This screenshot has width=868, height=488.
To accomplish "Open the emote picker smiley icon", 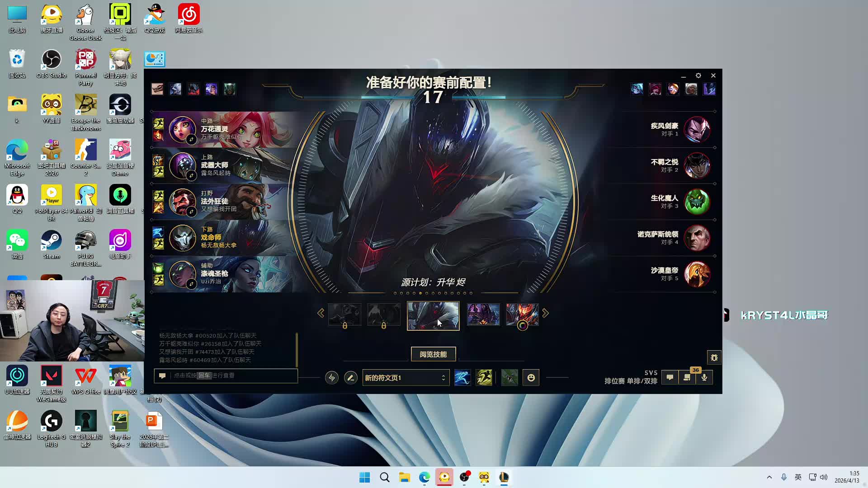I will [531, 377].
